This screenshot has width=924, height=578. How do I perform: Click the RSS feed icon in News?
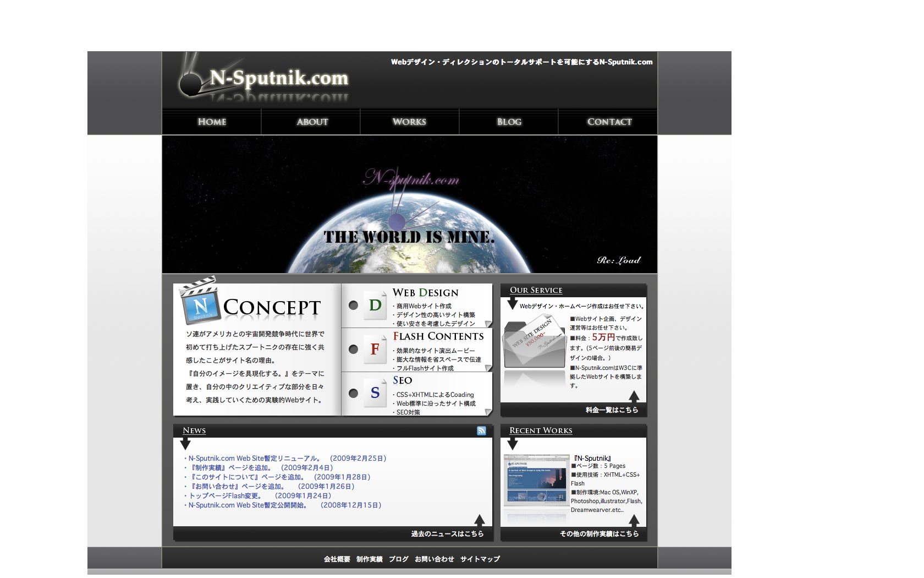[x=481, y=431]
